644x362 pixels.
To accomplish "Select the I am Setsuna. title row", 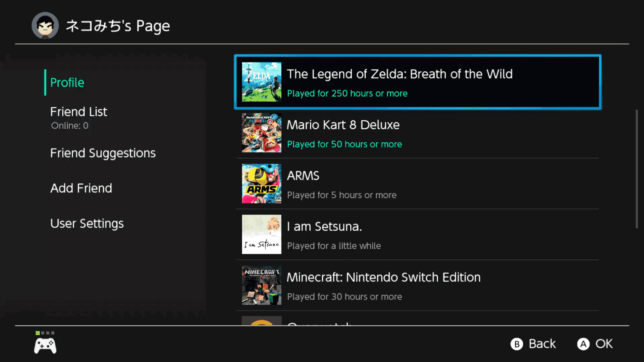I will click(x=418, y=234).
